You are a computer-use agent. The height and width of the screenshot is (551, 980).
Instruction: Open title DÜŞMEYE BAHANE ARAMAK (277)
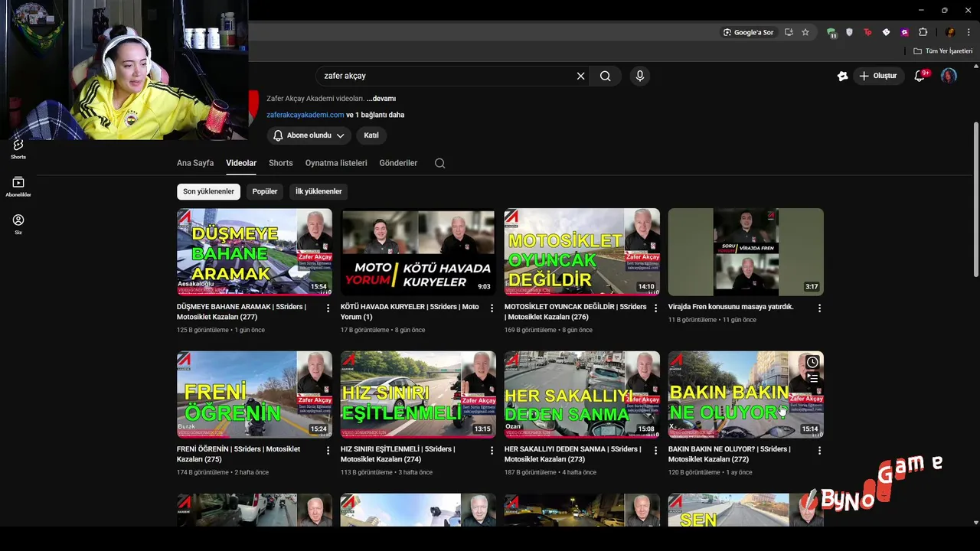click(x=241, y=311)
